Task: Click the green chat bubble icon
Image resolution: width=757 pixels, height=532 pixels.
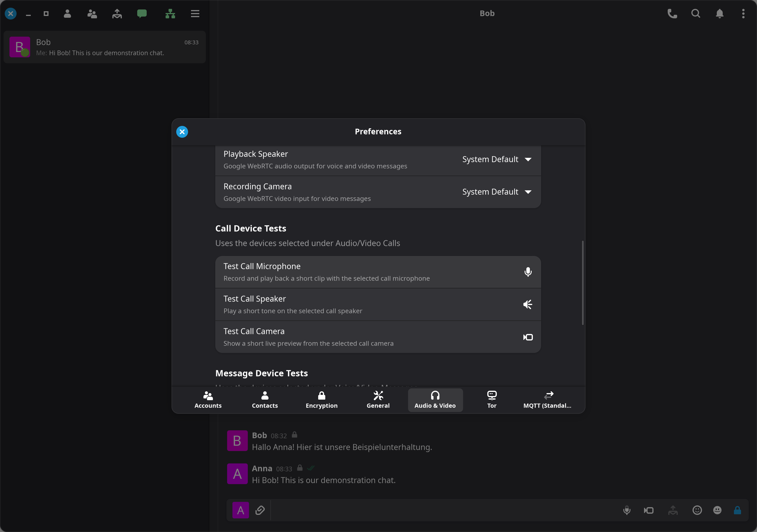Action: coord(142,14)
